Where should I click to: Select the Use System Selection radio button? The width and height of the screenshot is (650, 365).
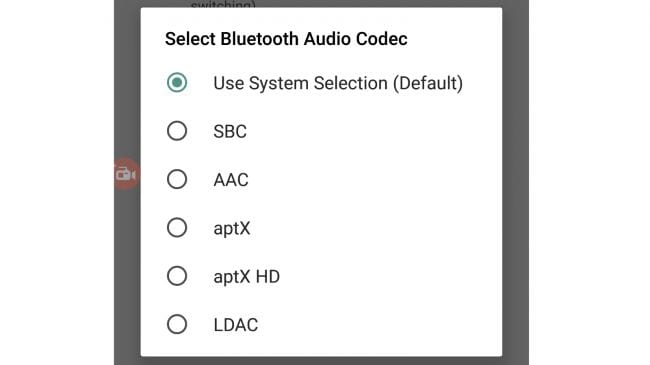click(x=177, y=83)
